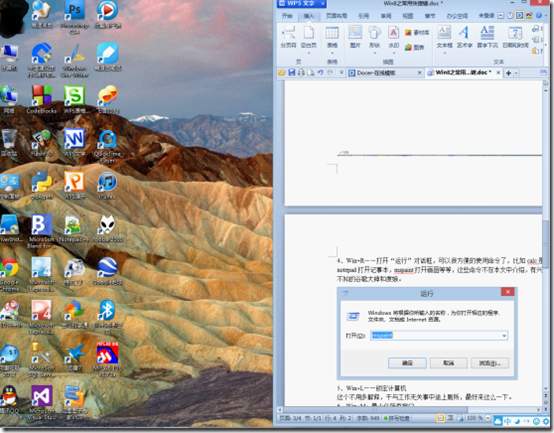The width and height of the screenshot is (554, 433).
Task: Switch to the 引用 ribbon tab
Action: [x=363, y=16]
